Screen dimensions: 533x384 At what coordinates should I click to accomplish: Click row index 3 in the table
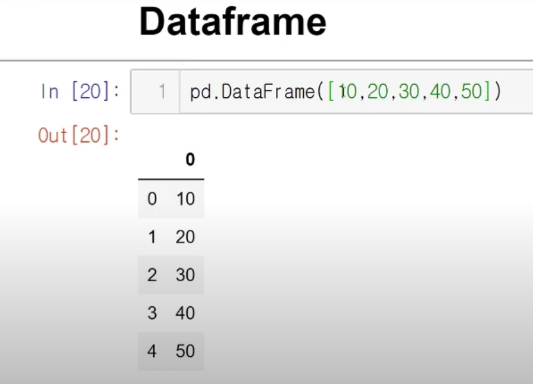coord(152,313)
